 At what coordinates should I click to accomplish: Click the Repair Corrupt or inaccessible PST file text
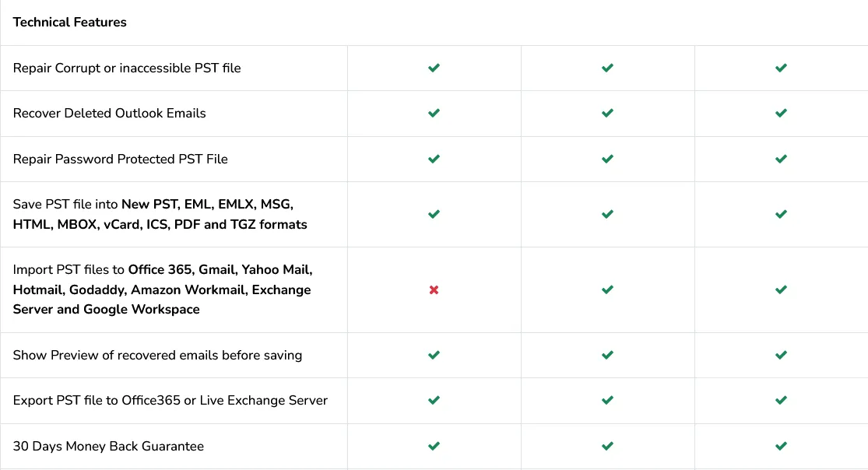[x=127, y=68]
